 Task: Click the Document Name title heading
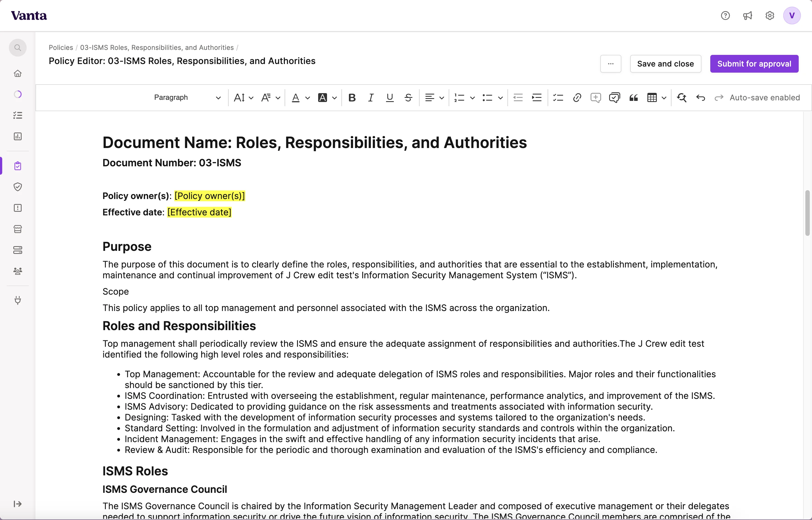pyautogui.click(x=315, y=142)
